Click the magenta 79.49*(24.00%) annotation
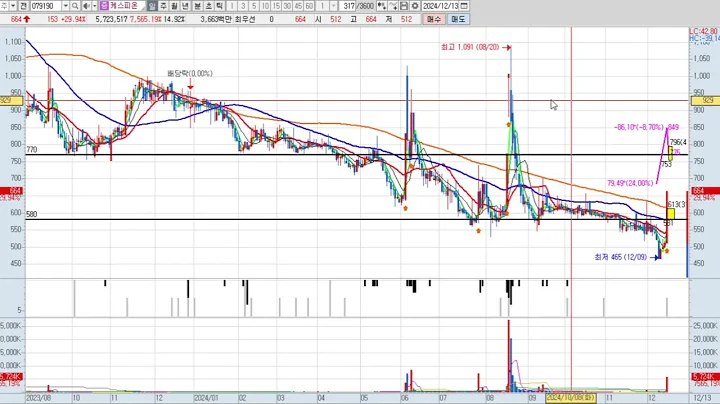 tap(630, 183)
